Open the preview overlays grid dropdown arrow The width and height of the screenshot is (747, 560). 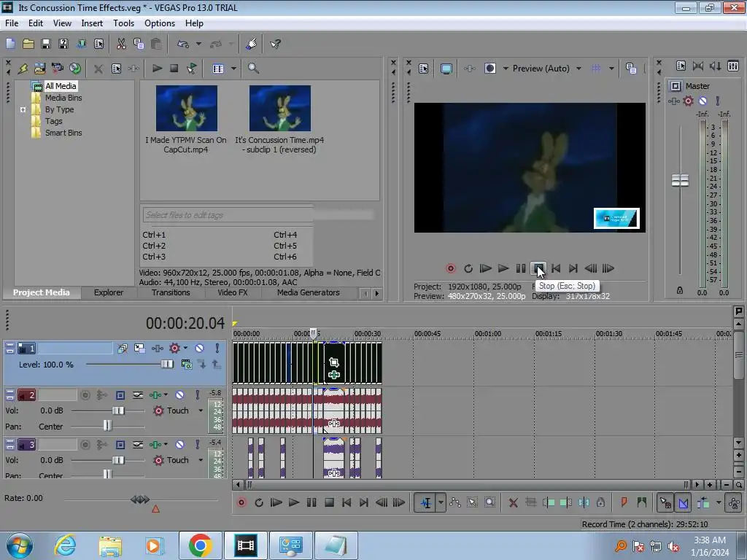click(611, 69)
